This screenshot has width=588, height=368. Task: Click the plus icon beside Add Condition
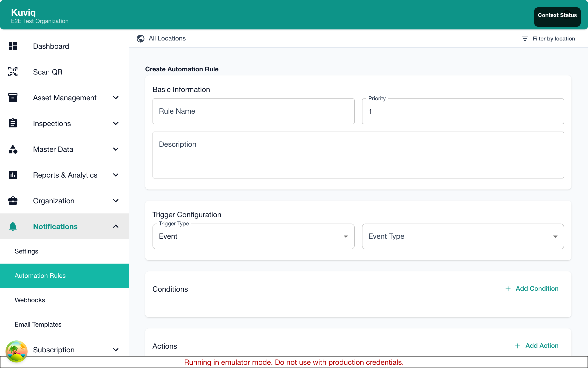coord(508,289)
